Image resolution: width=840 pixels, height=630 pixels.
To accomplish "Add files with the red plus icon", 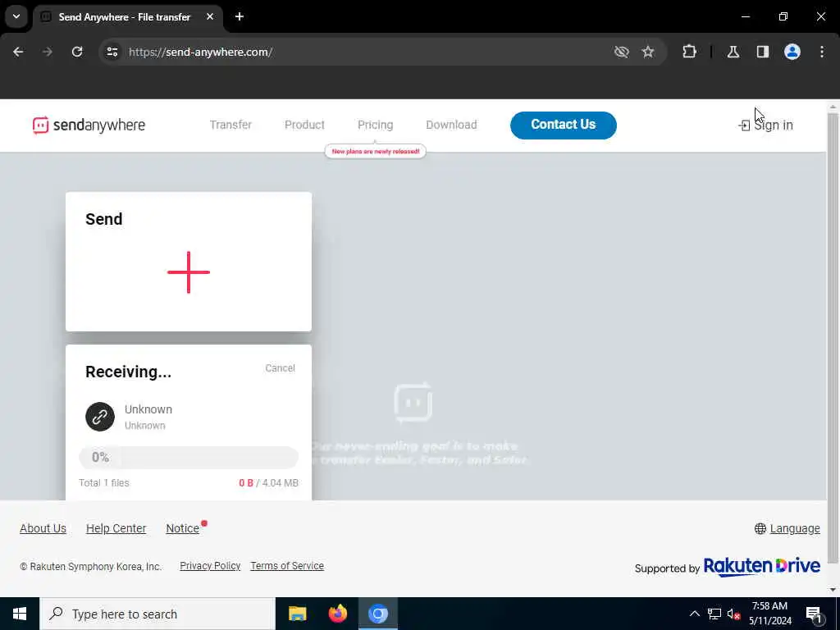I will tap(189, 272).
